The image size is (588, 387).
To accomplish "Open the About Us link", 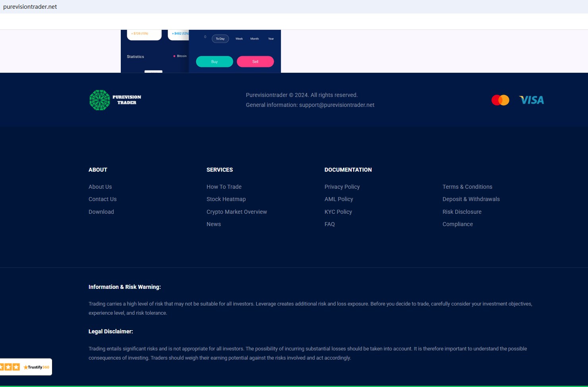I will point(100,187).
